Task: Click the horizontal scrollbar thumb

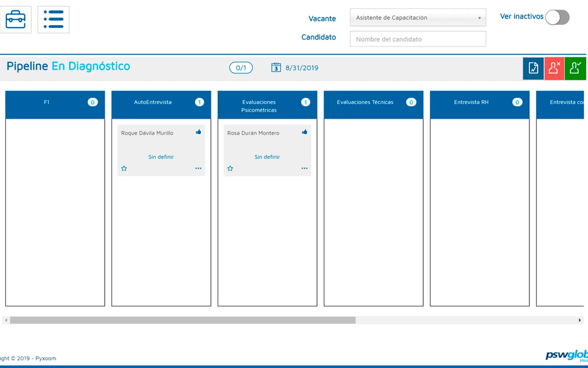Action: pos(183,320)
